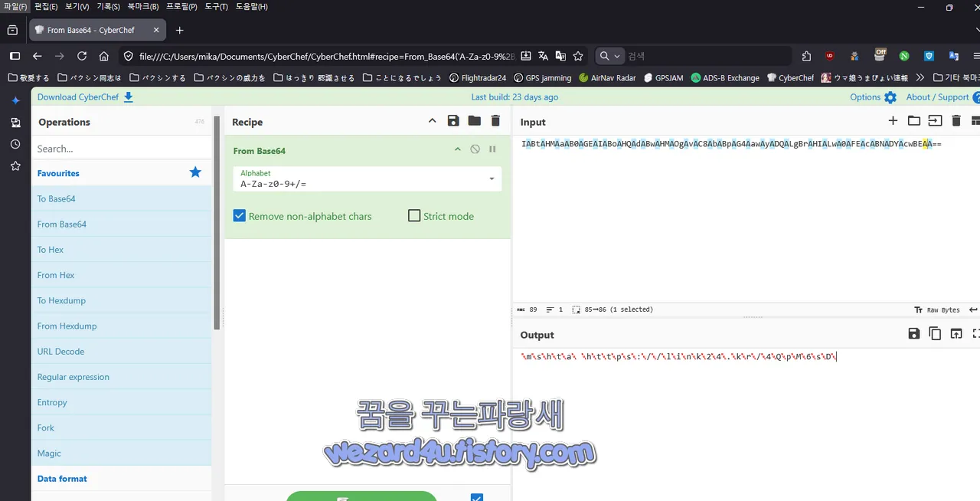Collapse the From Base64 operation arguments

pyautogui.click(x=458, y=149)
